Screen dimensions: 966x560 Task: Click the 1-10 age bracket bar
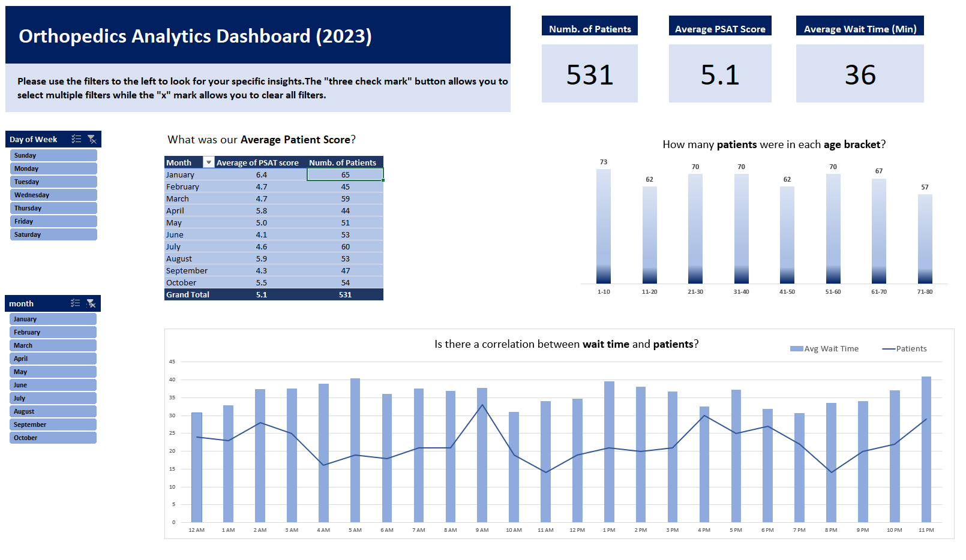click(604, 226)
